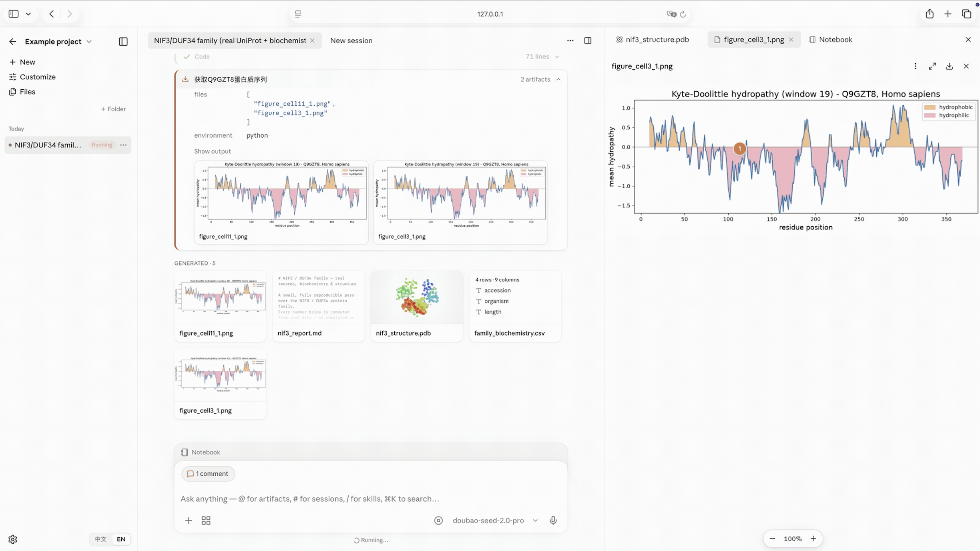Click the translate page icon
Image resolution: width=980 pixels, height=551 pixels.
pyautogui.click(x=671, y=14)
